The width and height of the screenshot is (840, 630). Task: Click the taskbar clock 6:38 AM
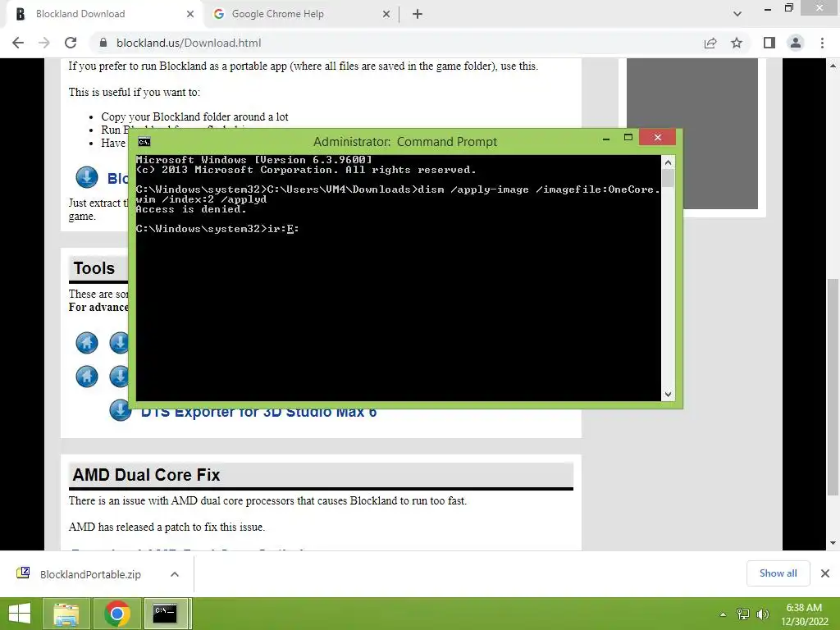(804, 608)
